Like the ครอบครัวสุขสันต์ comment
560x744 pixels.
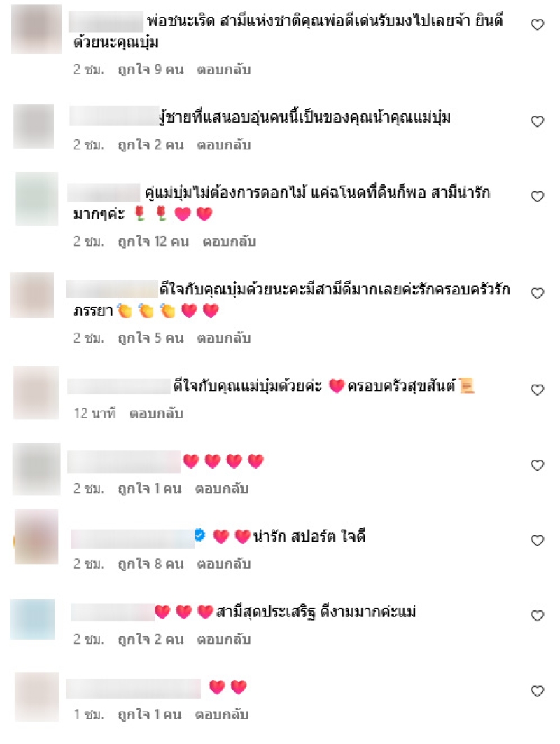[x=537, y=390]
